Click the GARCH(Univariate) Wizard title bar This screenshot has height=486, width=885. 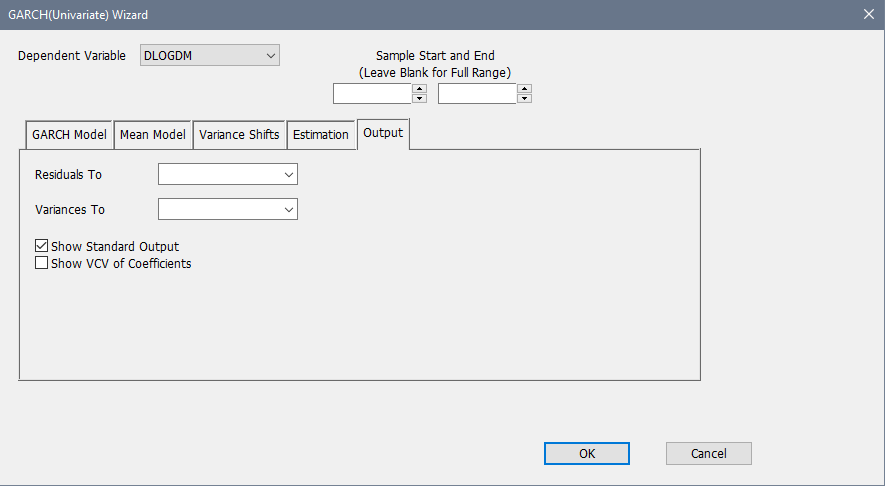[x=400, y=14]
